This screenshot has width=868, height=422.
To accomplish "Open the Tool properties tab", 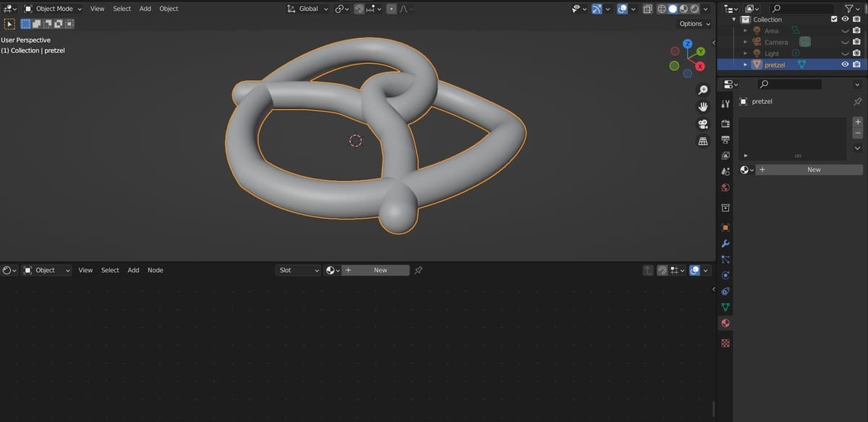I will click(x=726, y=105).
